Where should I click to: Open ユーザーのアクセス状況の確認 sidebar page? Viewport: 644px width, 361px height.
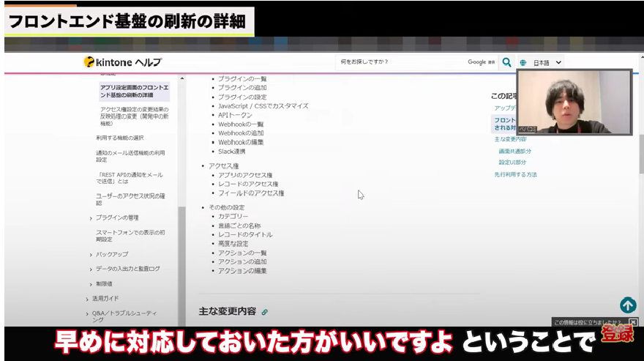[x=130, y=199]
